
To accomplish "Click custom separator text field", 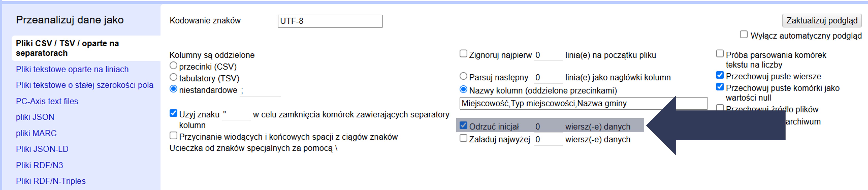I will point(260,91).
